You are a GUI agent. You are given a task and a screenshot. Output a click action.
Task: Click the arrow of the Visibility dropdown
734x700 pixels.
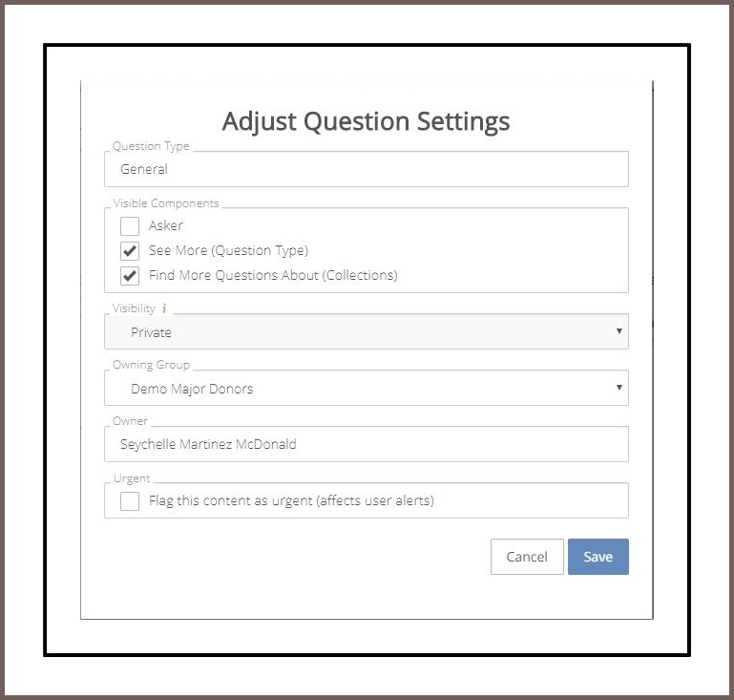(619, 331)
